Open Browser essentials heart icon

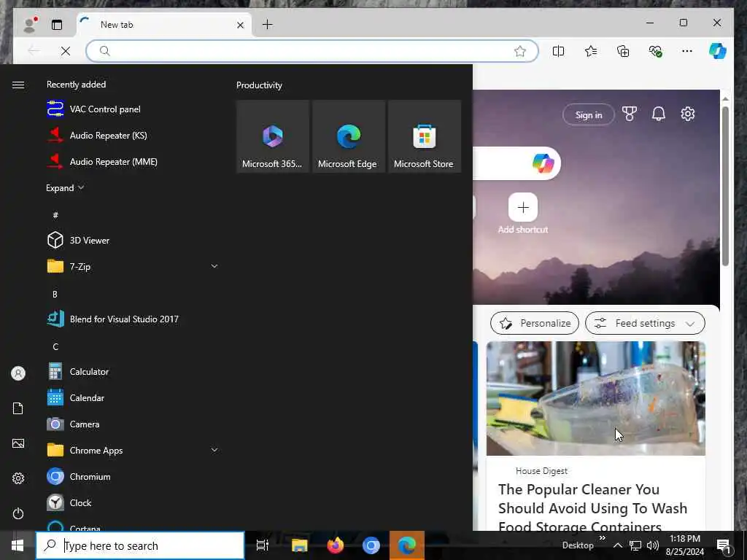pyautogui.click(x=656, y=51)
